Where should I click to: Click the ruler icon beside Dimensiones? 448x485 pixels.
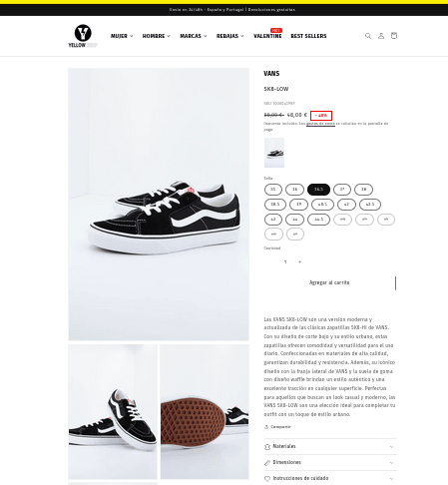[267, 463]
